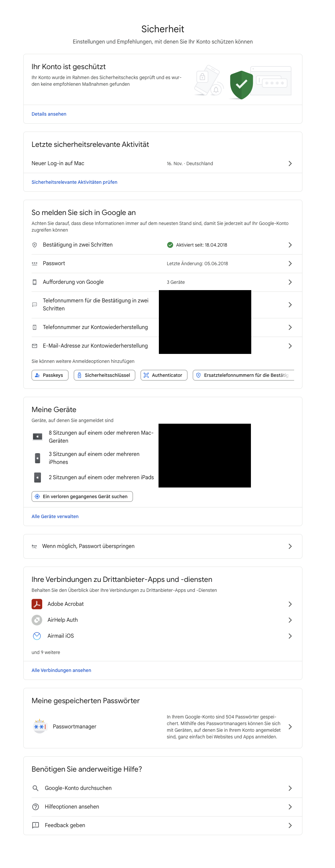Viewport: 335px width, 868px height.
Task: Click the Feedback geben speech bubble icon
Action: pos(35,825)
